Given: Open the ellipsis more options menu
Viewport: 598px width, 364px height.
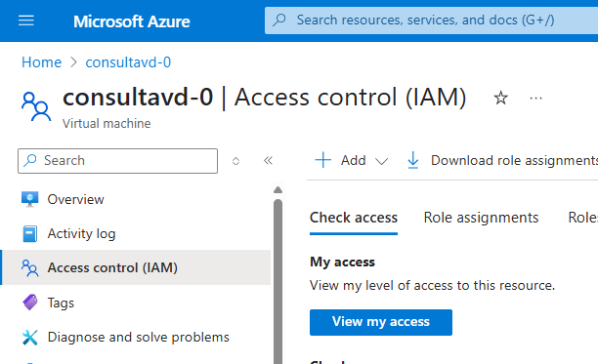Looking at the screenshot, I should [535, 99].
